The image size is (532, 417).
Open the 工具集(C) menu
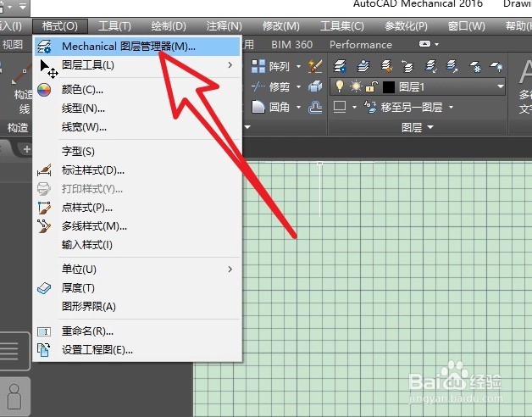342,26
